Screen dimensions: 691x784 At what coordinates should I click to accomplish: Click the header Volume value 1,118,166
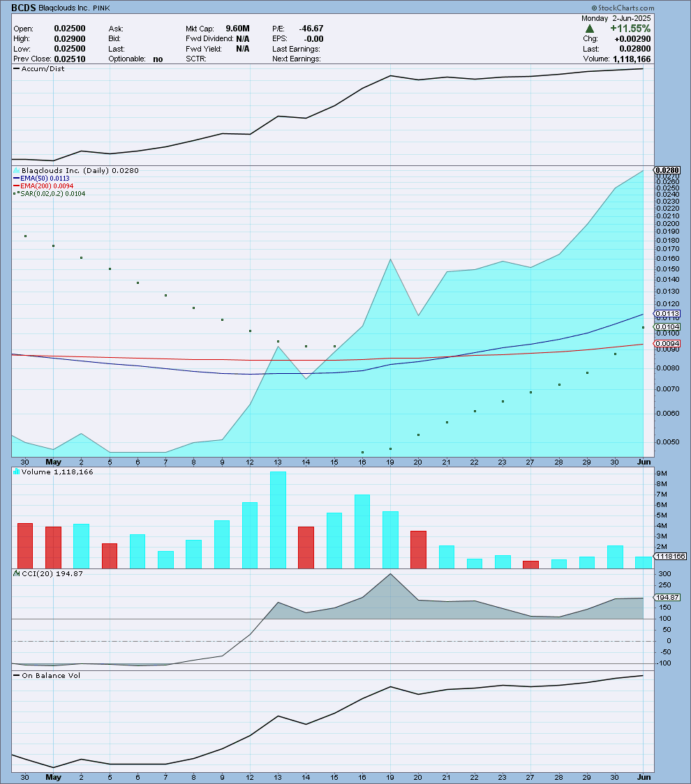coord(632,59)
